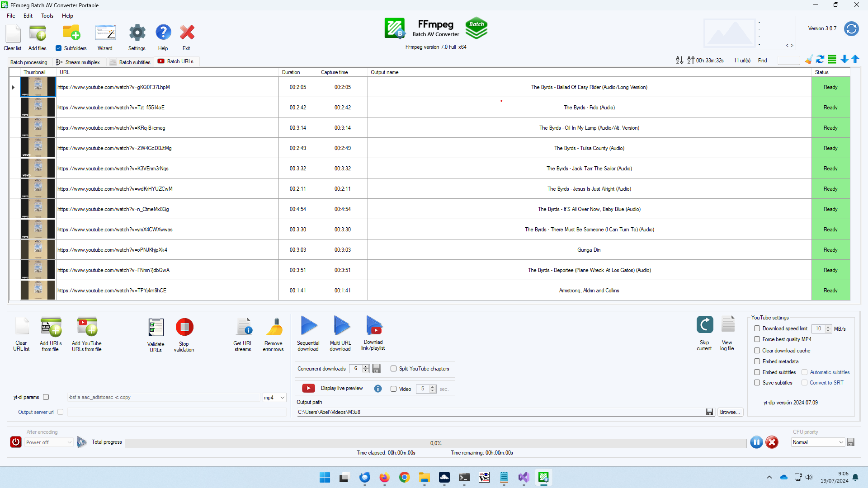The height and width of the screenshot is (488, 868).
Task: Open Download link/playlist tool
Action: pos(373,326)
